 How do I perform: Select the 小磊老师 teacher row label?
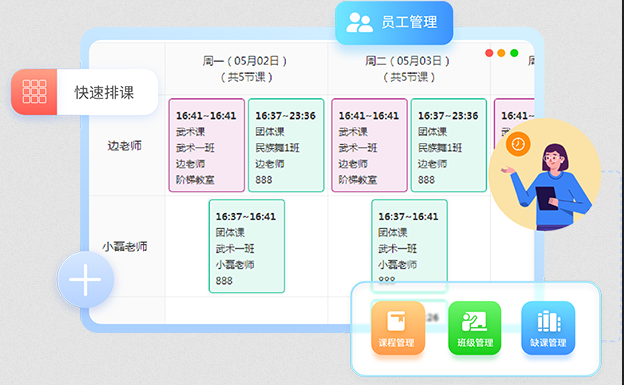125,246
